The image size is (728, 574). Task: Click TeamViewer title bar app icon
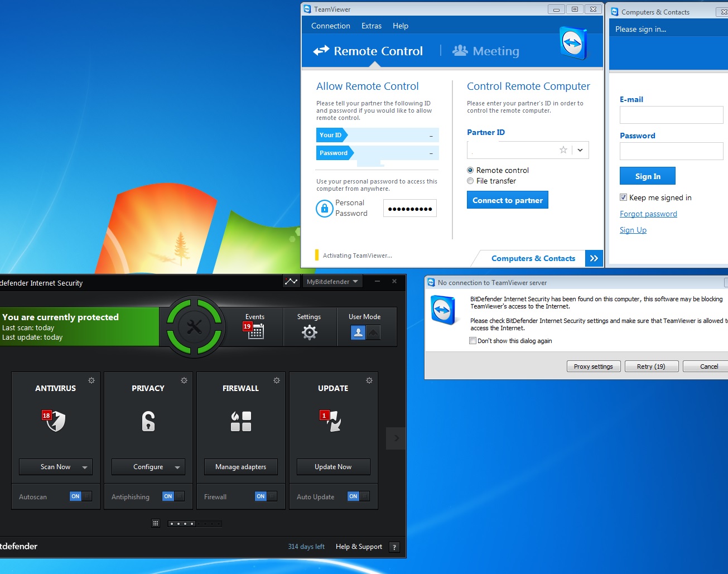(307, 9)
